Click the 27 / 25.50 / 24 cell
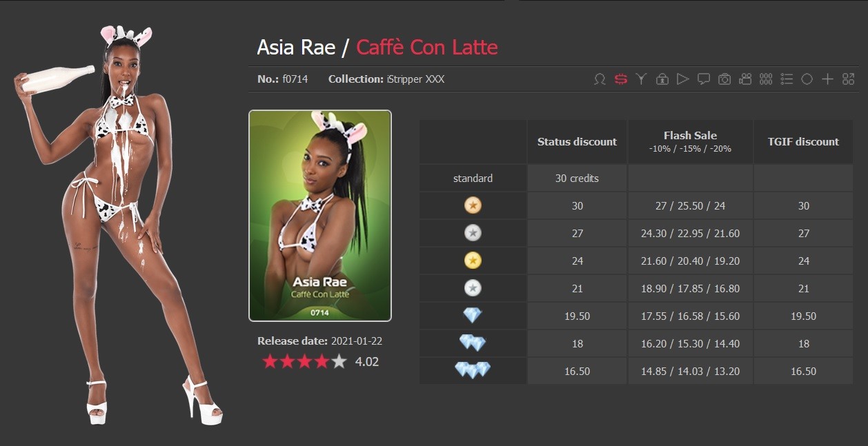 pos(691,205)
